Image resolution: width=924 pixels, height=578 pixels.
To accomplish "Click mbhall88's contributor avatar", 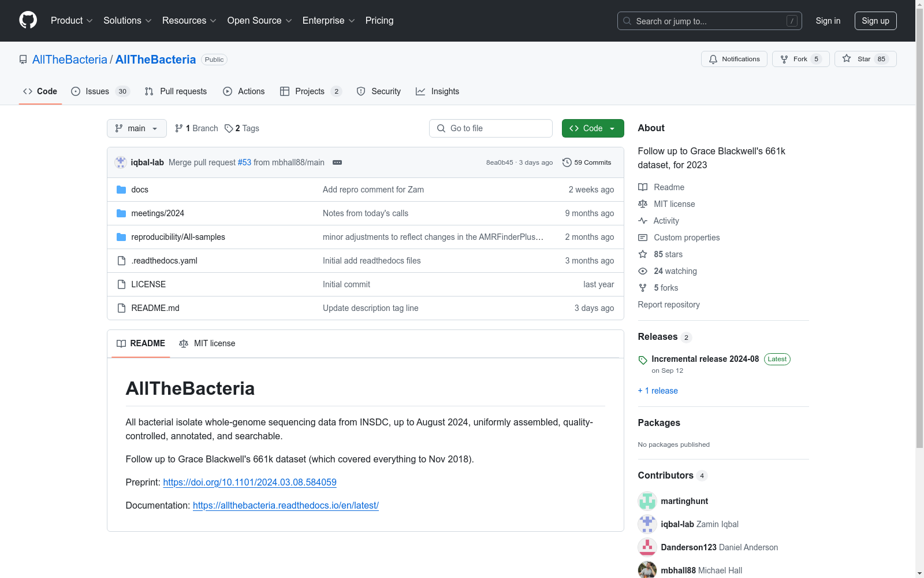I will click(x=647, y=570).
